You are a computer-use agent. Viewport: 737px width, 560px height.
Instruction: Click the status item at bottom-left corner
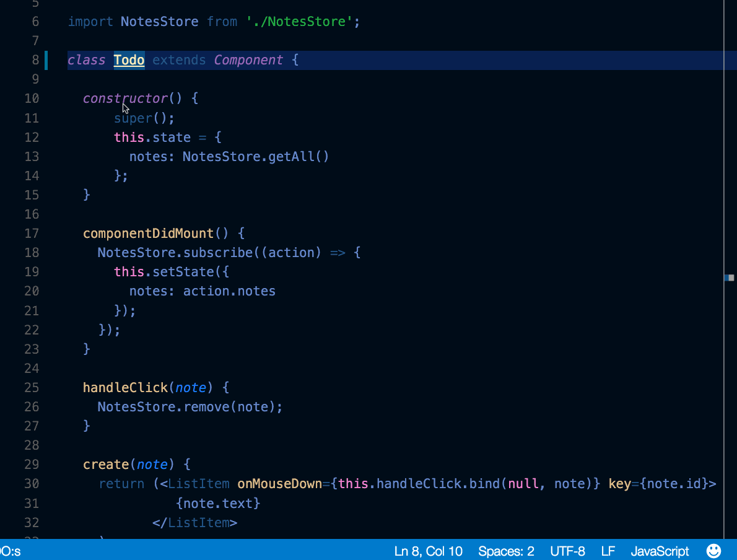(11, 551)
